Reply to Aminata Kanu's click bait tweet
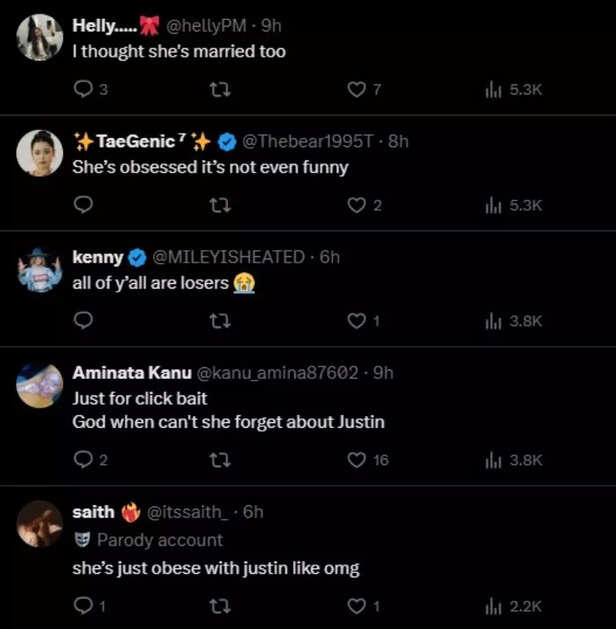This screenshot has height=629, width=616. click(x=84, y=460)
